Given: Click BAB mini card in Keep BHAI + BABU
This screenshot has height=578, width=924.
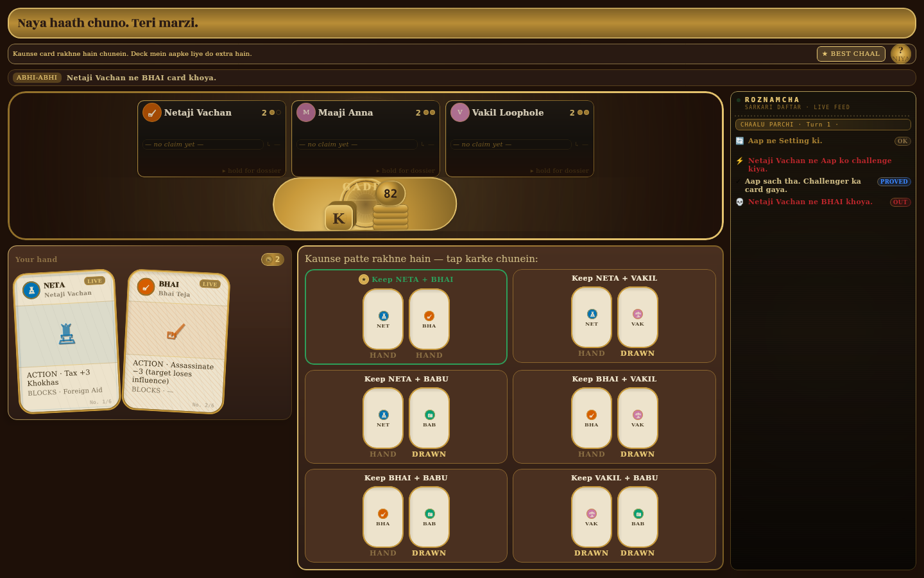Looking at the screenshot, I should pyautogui.click(x=429, y=517).
